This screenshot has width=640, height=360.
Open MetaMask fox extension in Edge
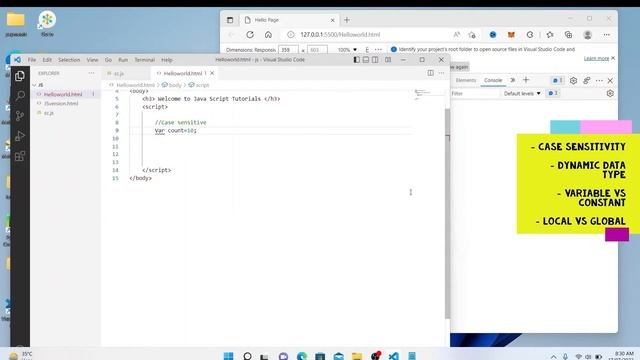point(511,35)
